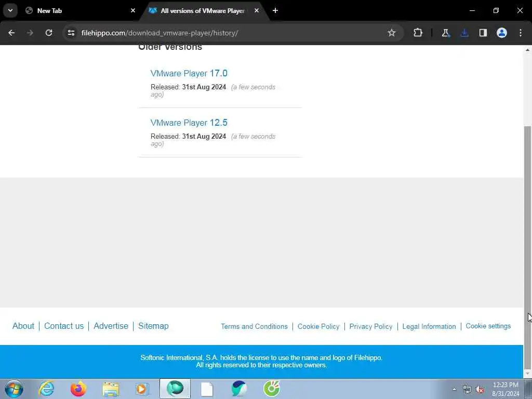532x399 pixels.
Task: Open the Advertise footer link
Action: 111,326
